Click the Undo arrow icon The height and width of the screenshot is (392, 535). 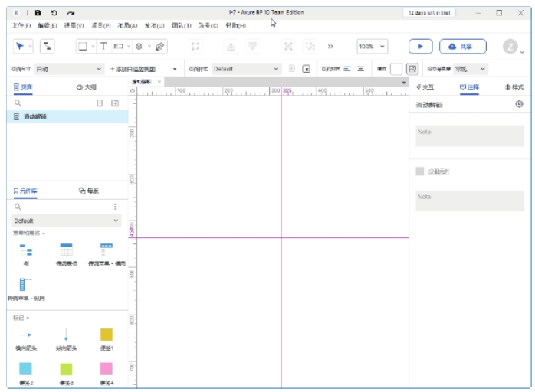click(54, 13)
